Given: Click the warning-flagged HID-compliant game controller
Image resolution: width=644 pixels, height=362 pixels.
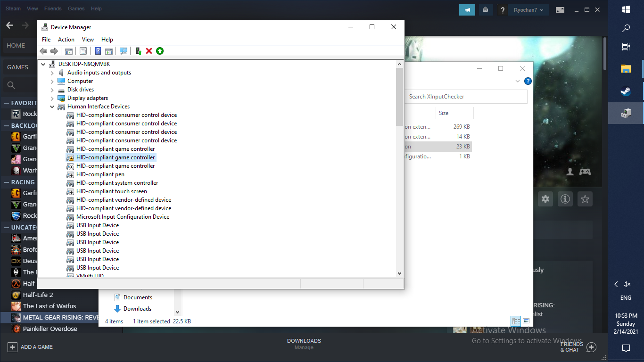Looking at the screenshot, I should [115, 157].
